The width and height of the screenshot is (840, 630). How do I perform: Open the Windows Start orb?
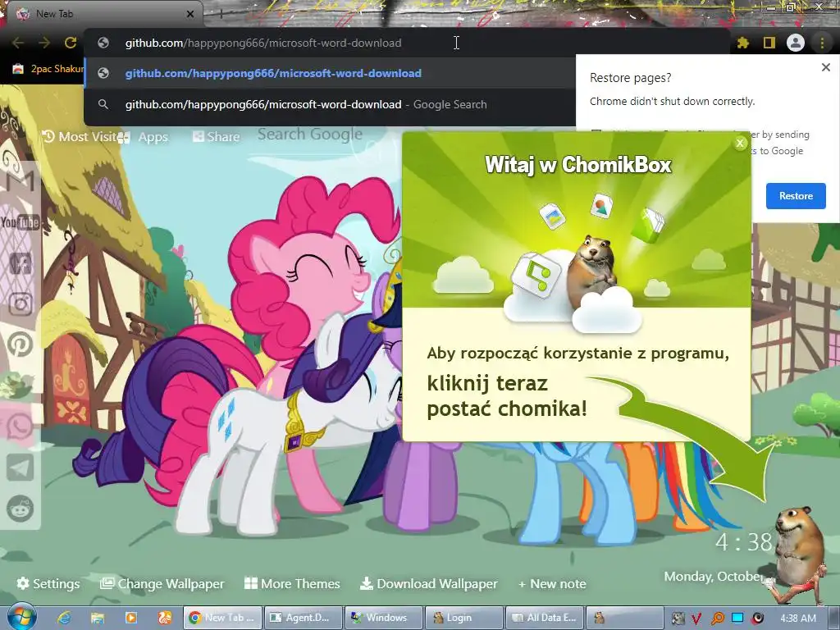click(x=21, y=617)
